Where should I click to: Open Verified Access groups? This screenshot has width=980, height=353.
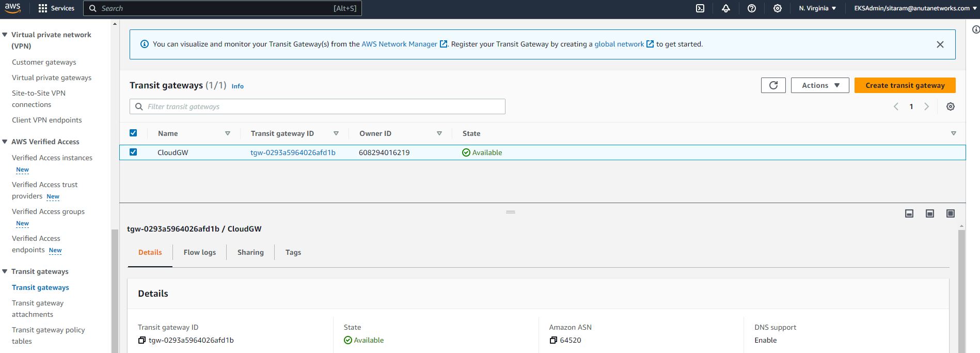[x=48, y=211]
